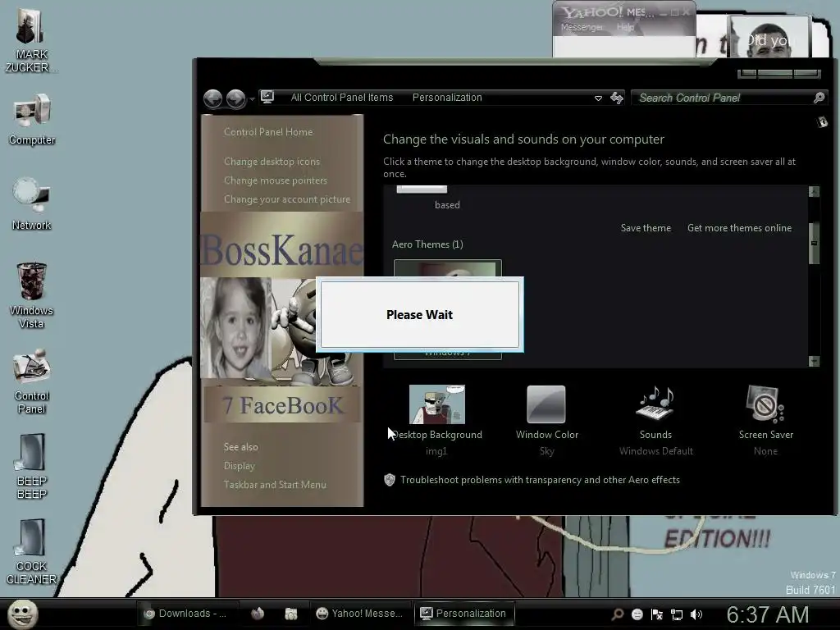Open recent pages dropdown next to Forward
The image size is (840, 630).
pos(252,99)
